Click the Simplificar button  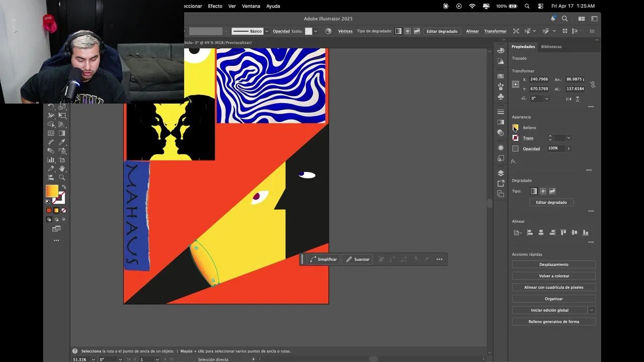pos(323,259)
